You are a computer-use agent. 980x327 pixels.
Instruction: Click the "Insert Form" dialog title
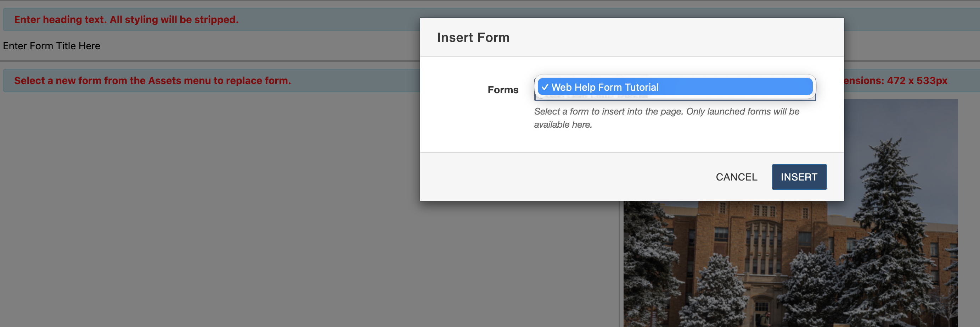pyautogui.click(x=474, y=37)
